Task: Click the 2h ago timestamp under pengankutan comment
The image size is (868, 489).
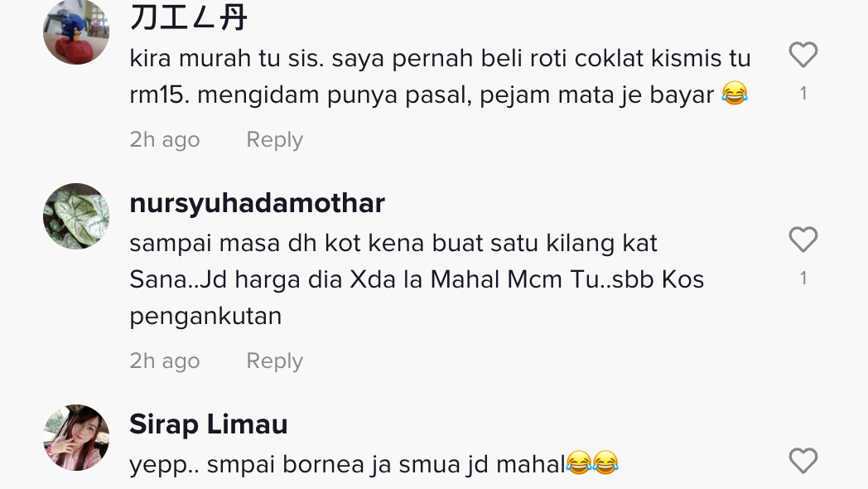Action: coord(165,361)
